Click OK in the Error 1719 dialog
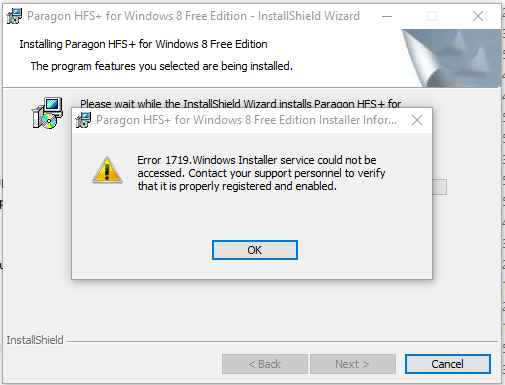This screenshot has height=385, width=505. click(x=255, y=250)
